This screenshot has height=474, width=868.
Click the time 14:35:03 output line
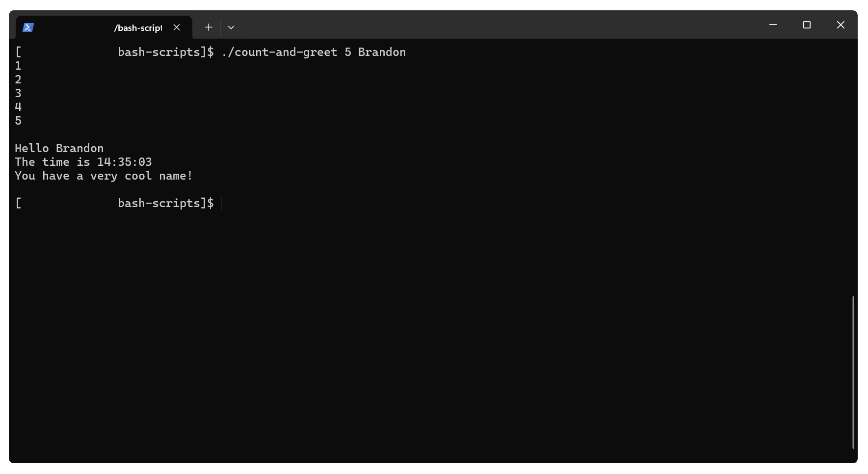tap(83, 162)
